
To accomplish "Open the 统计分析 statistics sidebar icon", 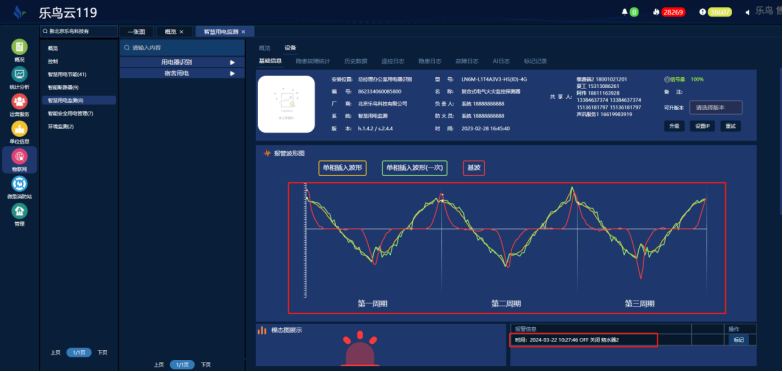I will point(19,74).
